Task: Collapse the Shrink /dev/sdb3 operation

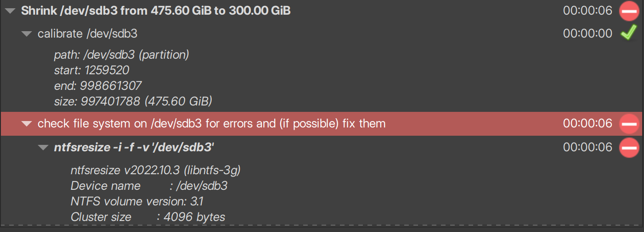Action: tap(10, 11)
